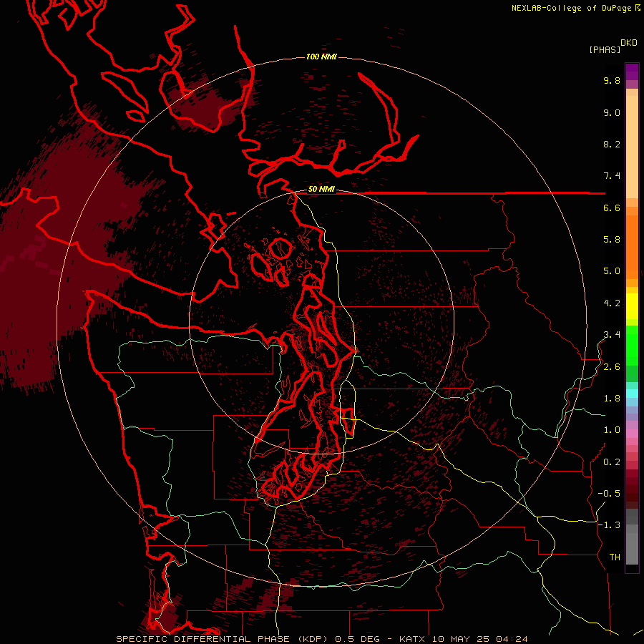The image size is (644, 644).
Task: Click the DKD label above the color scale
Action: 629,43
